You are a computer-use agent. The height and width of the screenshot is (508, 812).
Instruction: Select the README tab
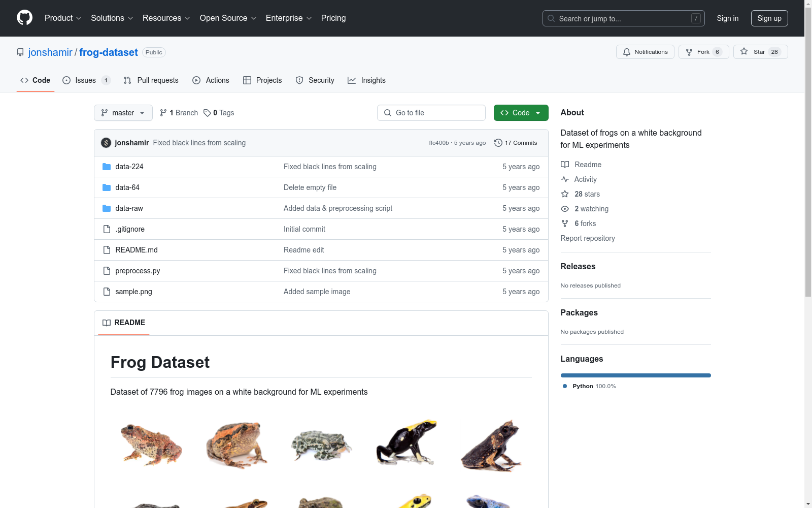tap(124, 323)
